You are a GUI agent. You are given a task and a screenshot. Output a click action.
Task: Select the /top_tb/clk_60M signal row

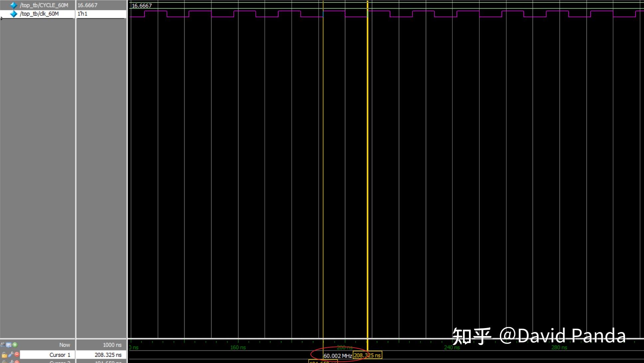pyautogui.click(x=39, y=14)
